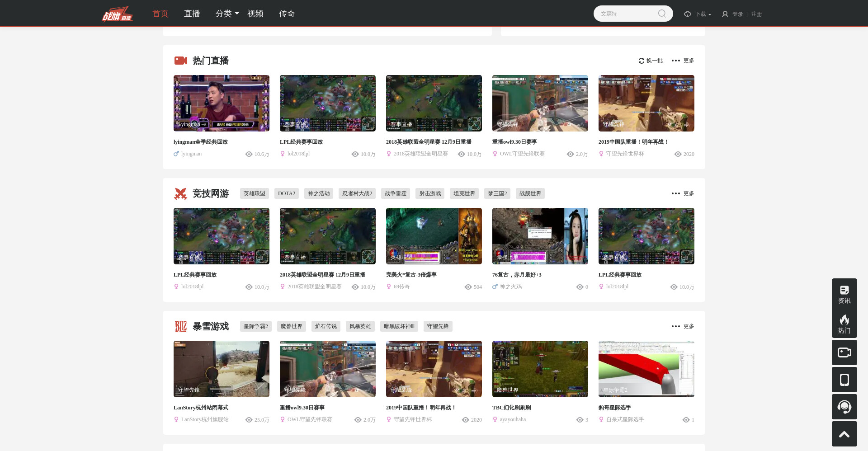
Task: Click the 暴雪游戏 Blizzard logo icon
Action: tap(180, 326)
